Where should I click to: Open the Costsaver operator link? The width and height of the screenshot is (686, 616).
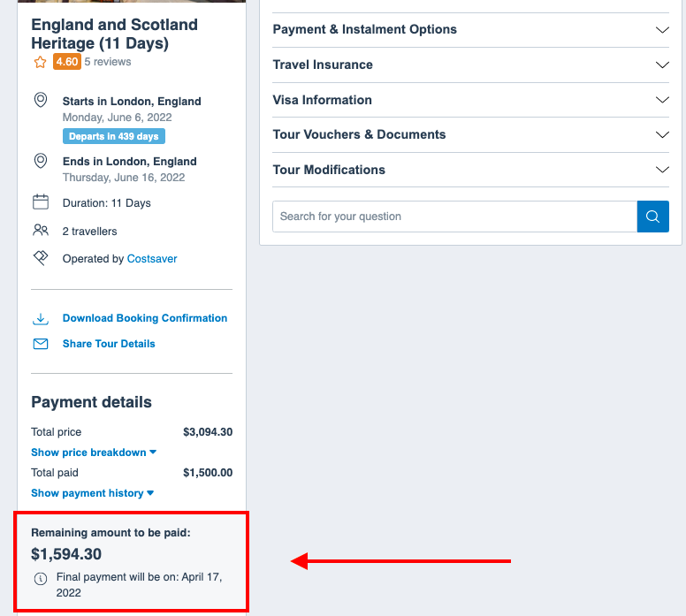tap(152, 259)
